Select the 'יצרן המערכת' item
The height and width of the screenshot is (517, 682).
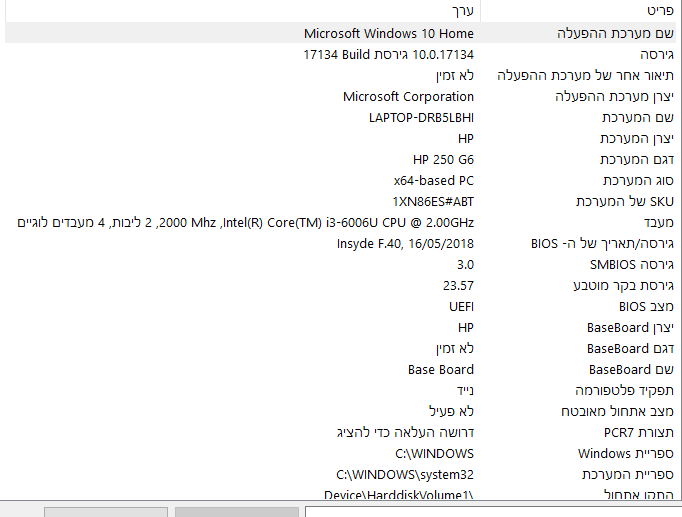(x=637, y=139)
